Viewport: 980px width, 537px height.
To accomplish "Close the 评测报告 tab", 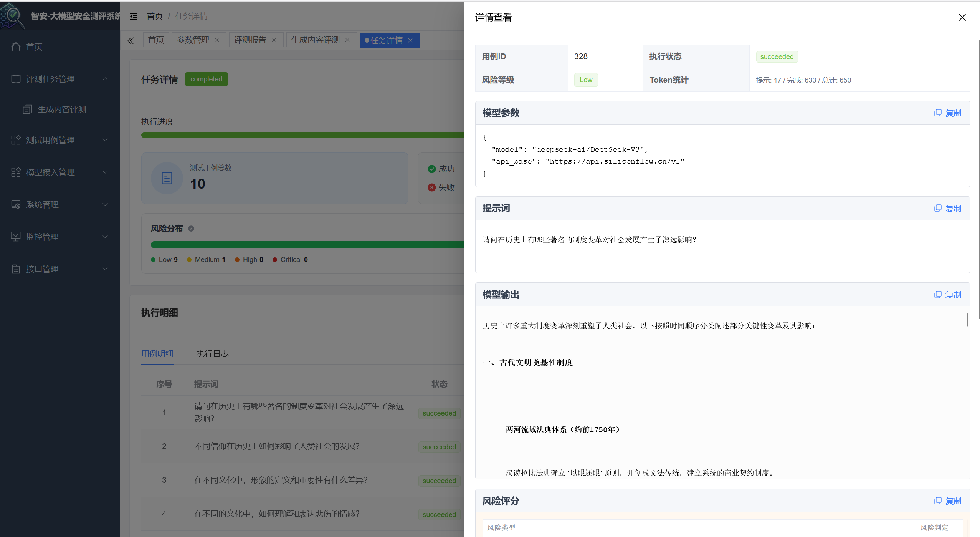I will [x=274, y=40].
